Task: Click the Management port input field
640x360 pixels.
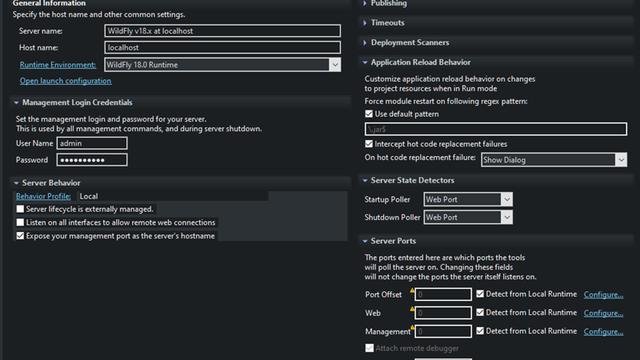Action: pos(443,331)
